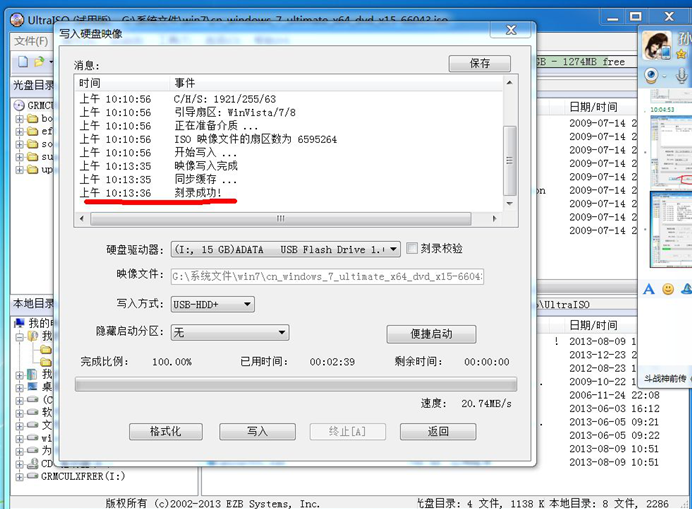The height and width of the screenshot is (509, 692).
Task: Expand the CD drive node in local tree
Action: click(19, 464)
